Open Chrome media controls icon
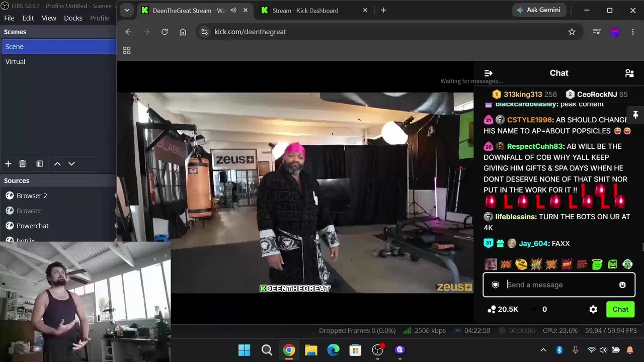644x362 pixels. [597, 32]
